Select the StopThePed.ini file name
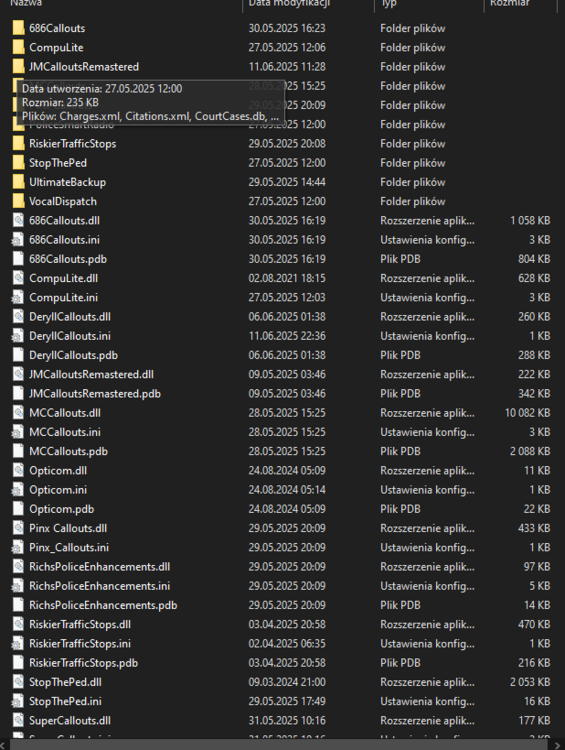The width and height of the screenshot is (565, 750). point(65,701)
